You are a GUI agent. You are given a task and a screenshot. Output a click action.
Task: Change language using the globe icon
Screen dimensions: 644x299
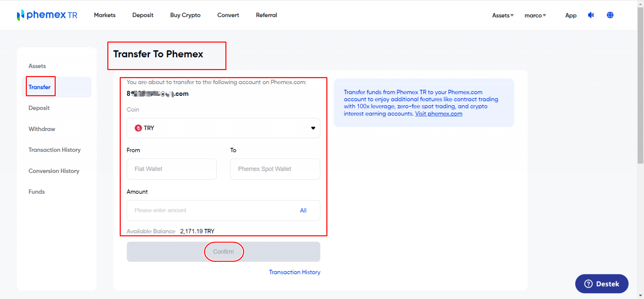610,15
